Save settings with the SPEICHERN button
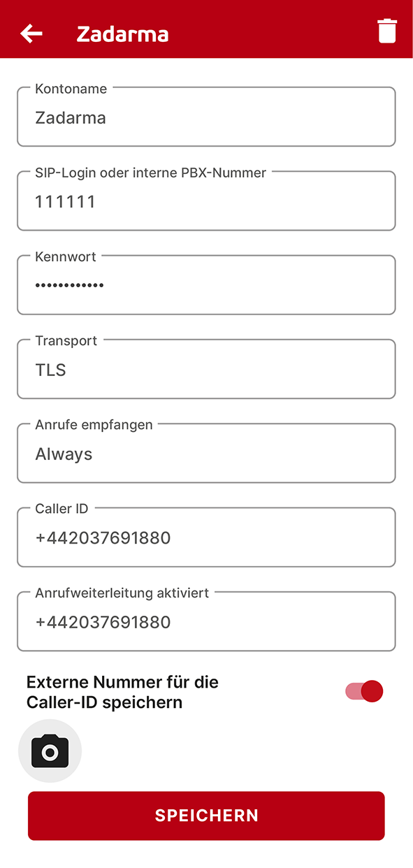The image size is (413, 868). [x=206, y=816]
